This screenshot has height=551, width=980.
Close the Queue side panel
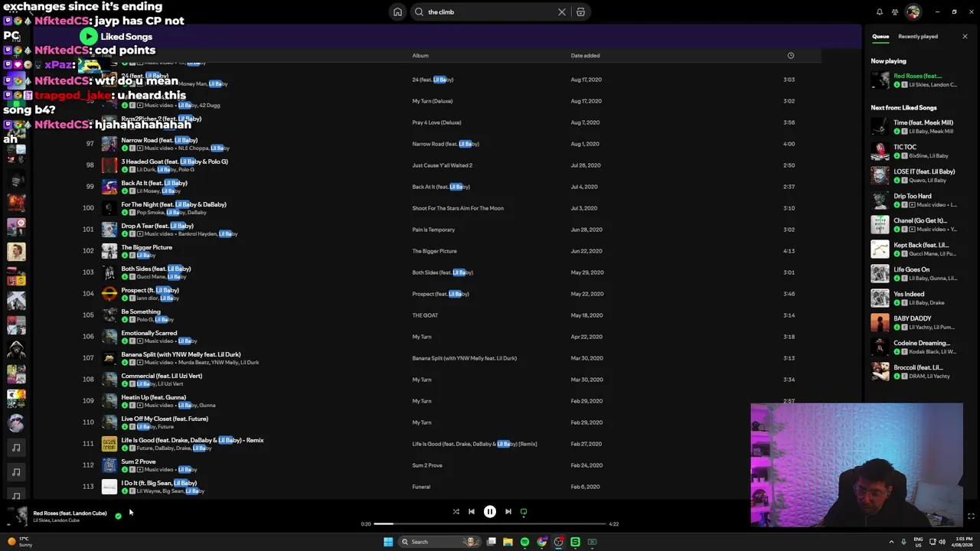point(965,37)
